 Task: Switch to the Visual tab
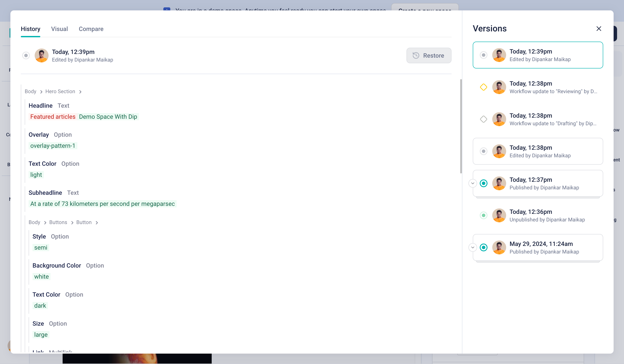(59, 29)
